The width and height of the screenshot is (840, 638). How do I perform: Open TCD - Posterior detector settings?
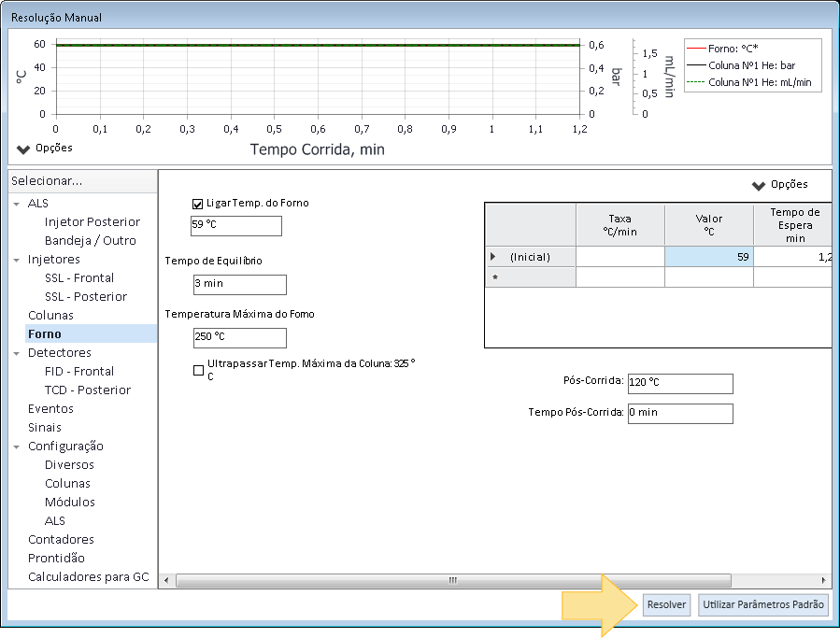coord(87,390)
